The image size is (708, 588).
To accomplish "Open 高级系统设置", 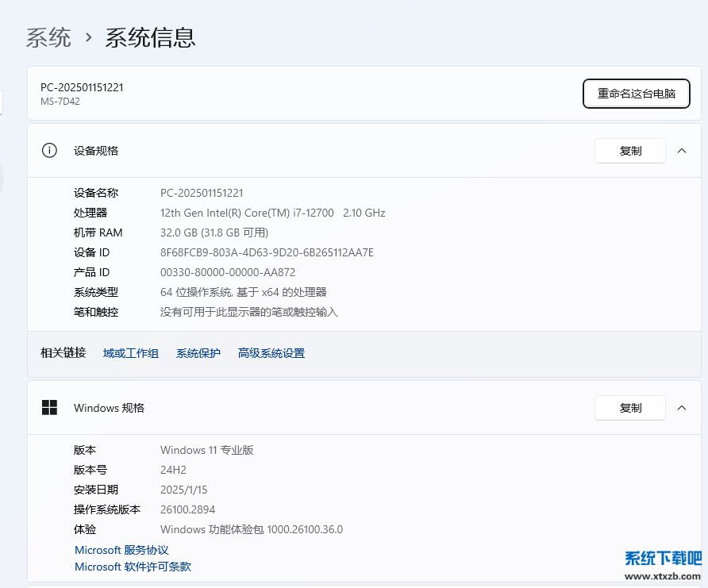I will pyautogui.click(x=270, y=352).
